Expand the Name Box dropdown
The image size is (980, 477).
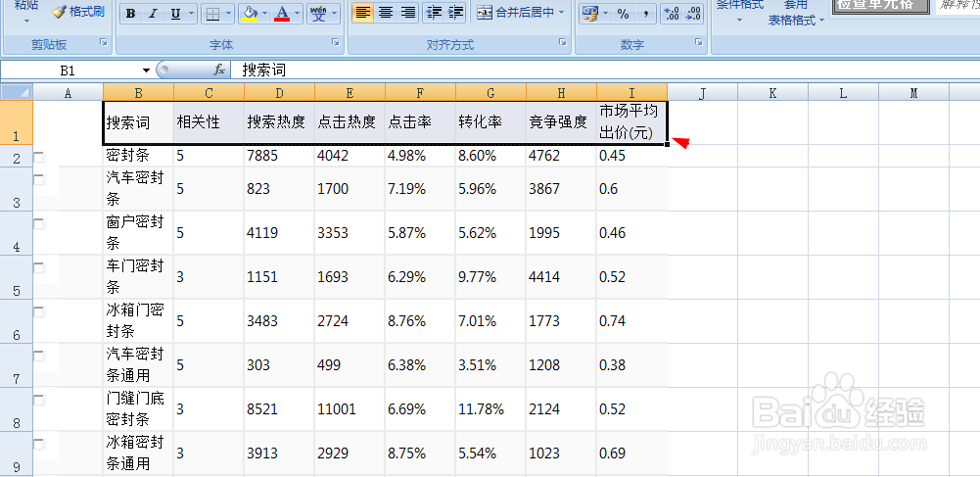click(146, 70)
